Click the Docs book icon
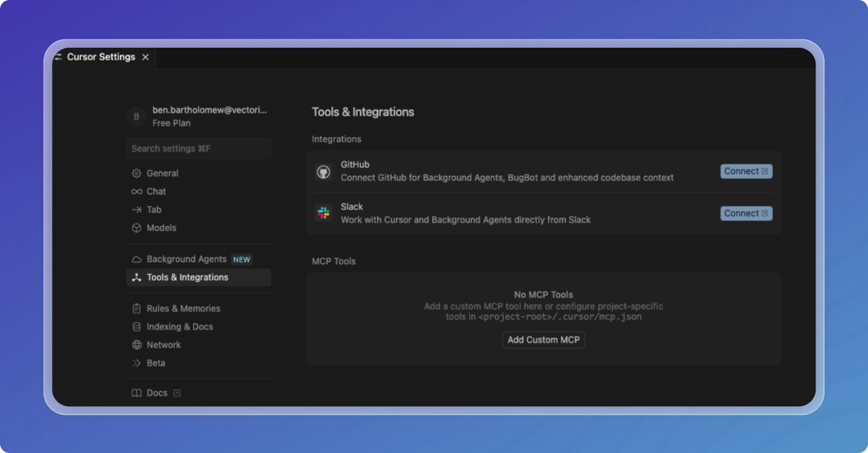The width and height of the screenshot is (868, 453). pyautogui.click(x=136, y=393)
